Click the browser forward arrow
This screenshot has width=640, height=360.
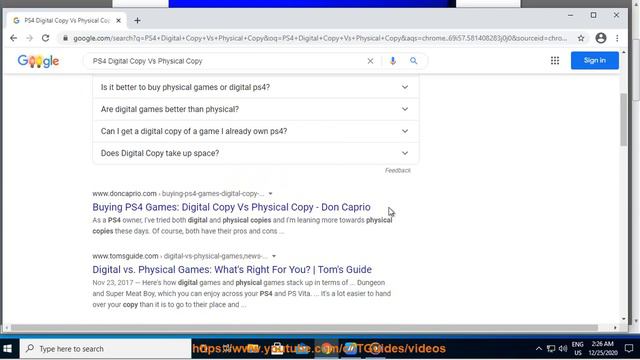coord(29,38)
